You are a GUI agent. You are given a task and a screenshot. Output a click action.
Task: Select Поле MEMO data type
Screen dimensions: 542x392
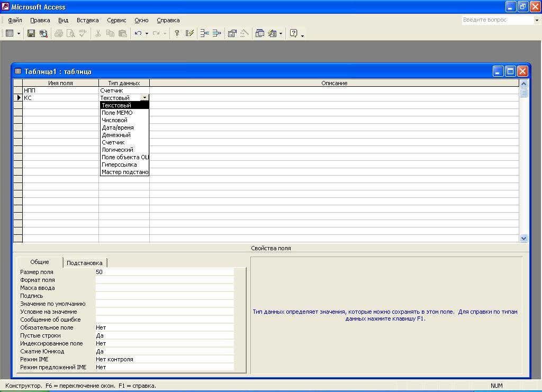coord(124,113)
